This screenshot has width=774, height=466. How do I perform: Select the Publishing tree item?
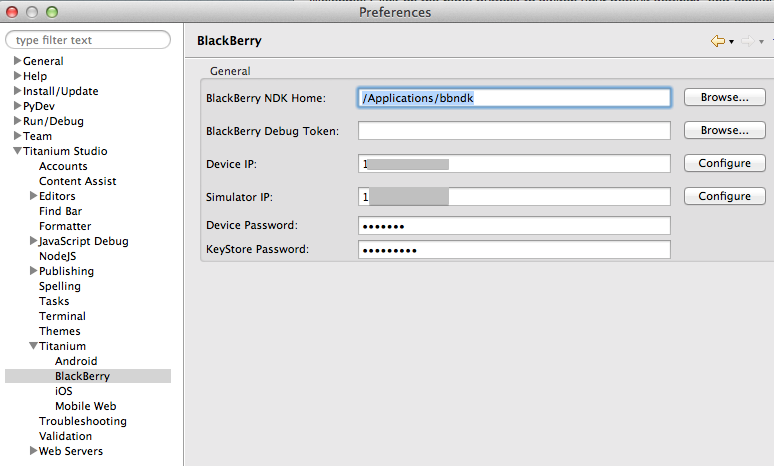pyautogui.click(x=66, y=272)
